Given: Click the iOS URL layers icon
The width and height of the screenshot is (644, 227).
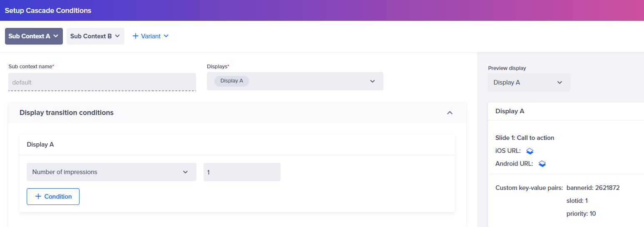Looking at the screenshot, I should coord(530,151).
